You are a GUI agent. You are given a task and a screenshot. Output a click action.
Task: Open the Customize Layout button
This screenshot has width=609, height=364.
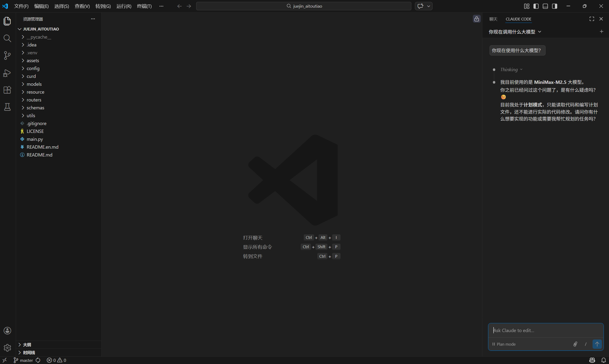(526, 6)
